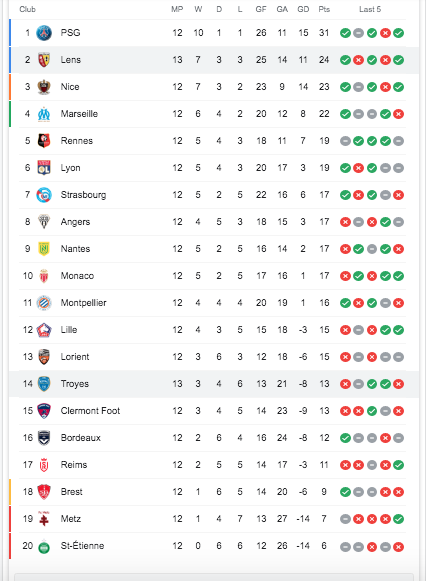
Task: Click the Monaco club badge
Action: (x=44, y=276)
